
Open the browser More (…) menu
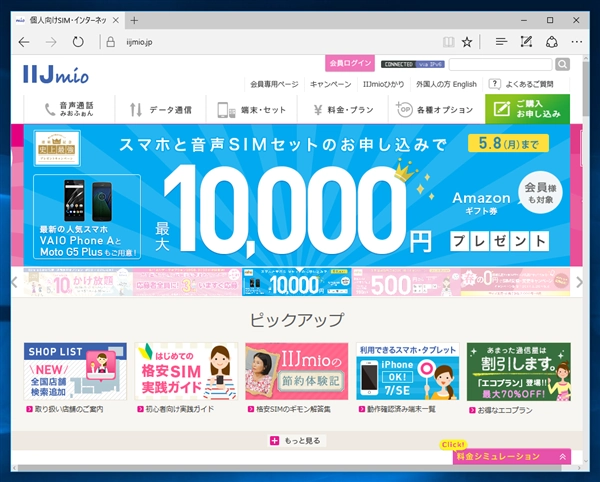coord(577,42)
